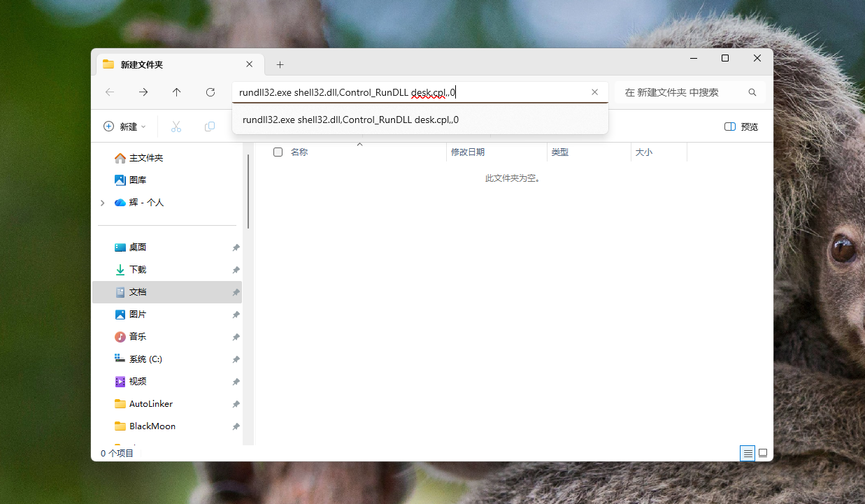The width and height of the screenshot is (865, 504).
Task: Select the address autocomplete suggestion
Action: click(350, 120)
